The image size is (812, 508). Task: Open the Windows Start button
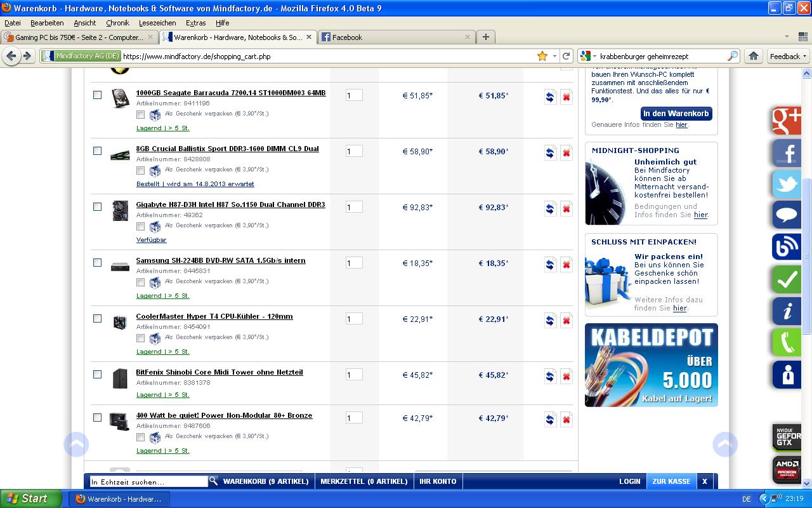click(x=31, y=498)
